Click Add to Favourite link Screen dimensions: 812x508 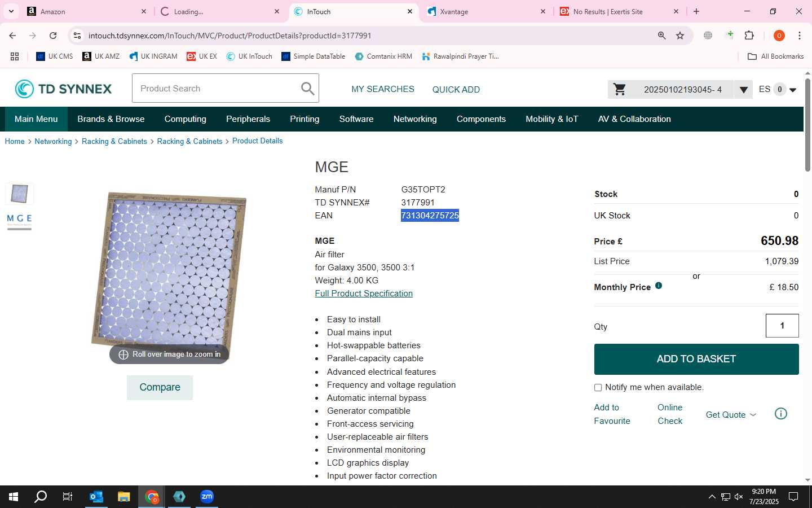612,414
